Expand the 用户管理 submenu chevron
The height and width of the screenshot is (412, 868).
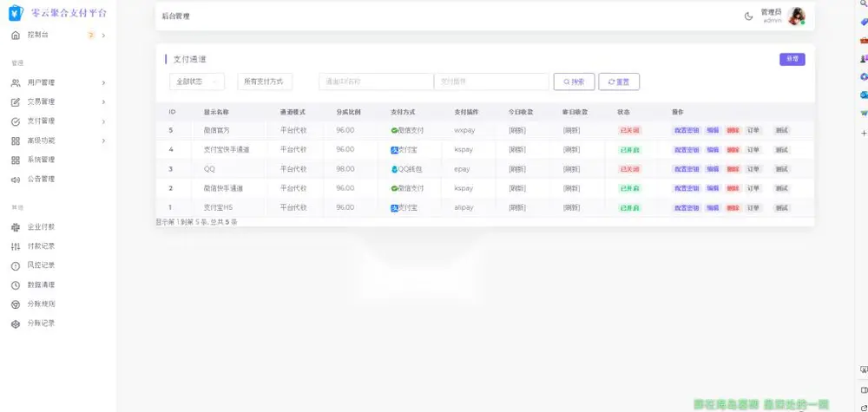point(103,83)
